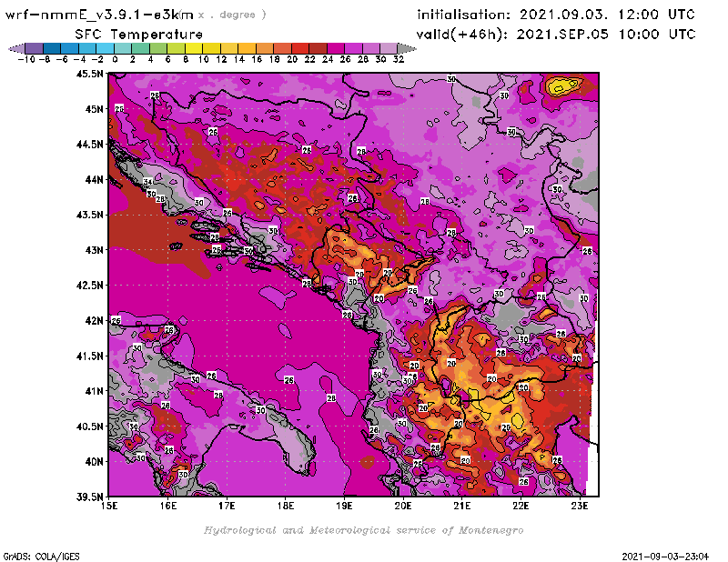
Task: Click the valid time '2021.SEP.05 10:00 UTC'
Action: click(606, 35)
